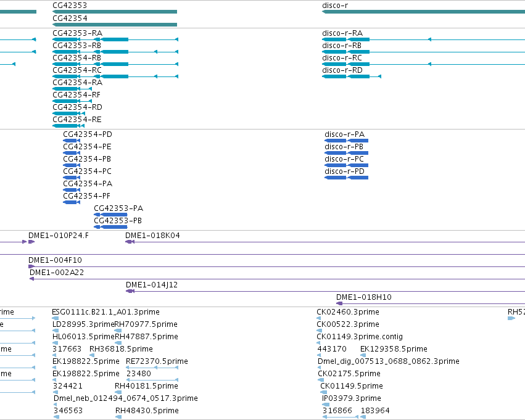Select the feature numbered 346563
The width and height of the screenshot is (525, 420).
pyautogui.click(x=68, y=411)
